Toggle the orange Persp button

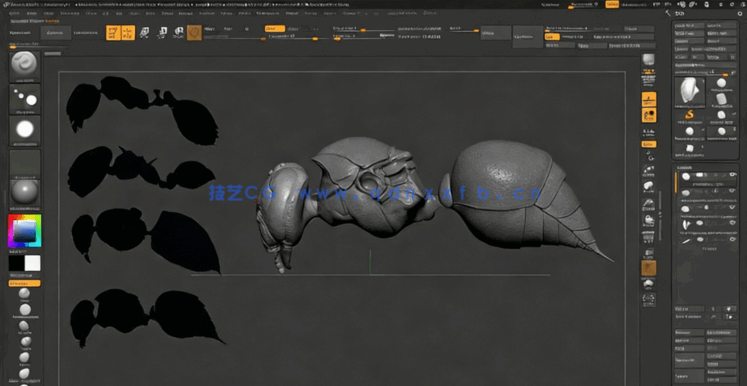648,99
